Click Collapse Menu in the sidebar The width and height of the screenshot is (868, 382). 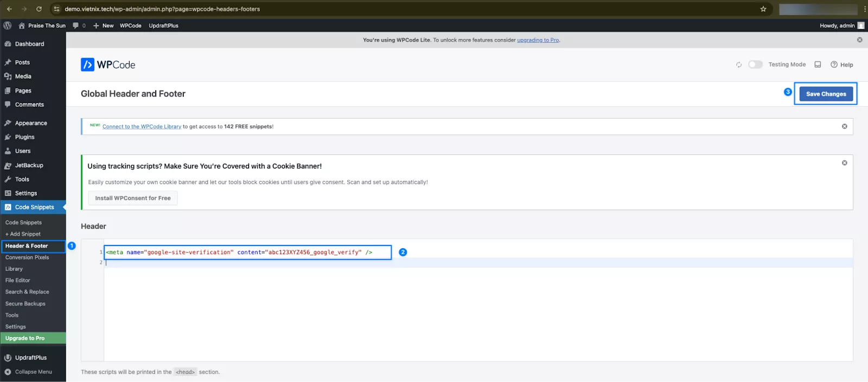pyautogui.click(x=33, y=372)
